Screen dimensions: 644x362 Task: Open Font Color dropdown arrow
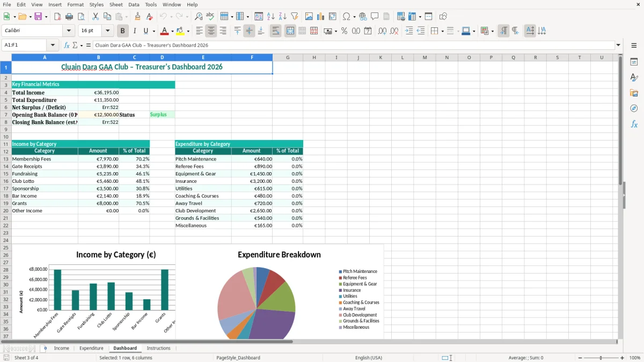[x=172, y=31]
